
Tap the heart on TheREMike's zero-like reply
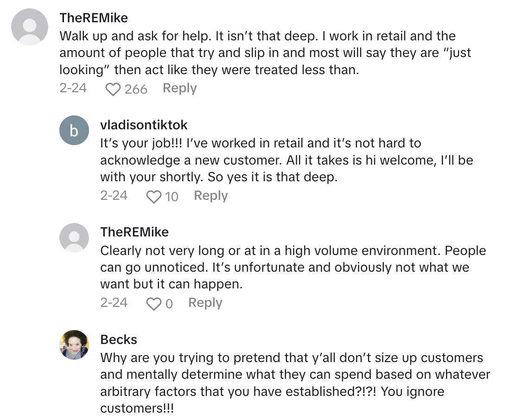click(x=153, y=304)
